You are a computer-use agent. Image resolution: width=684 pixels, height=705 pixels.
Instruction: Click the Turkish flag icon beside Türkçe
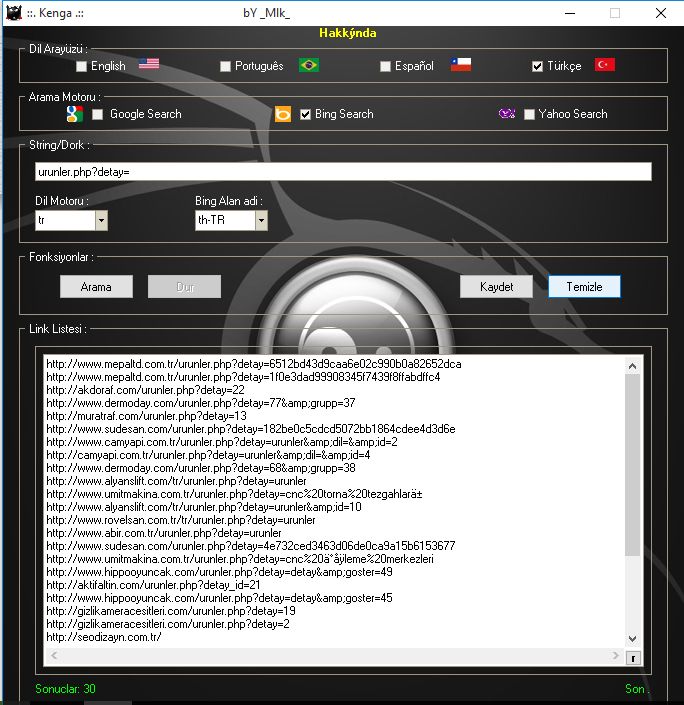(x=605, y=65)
